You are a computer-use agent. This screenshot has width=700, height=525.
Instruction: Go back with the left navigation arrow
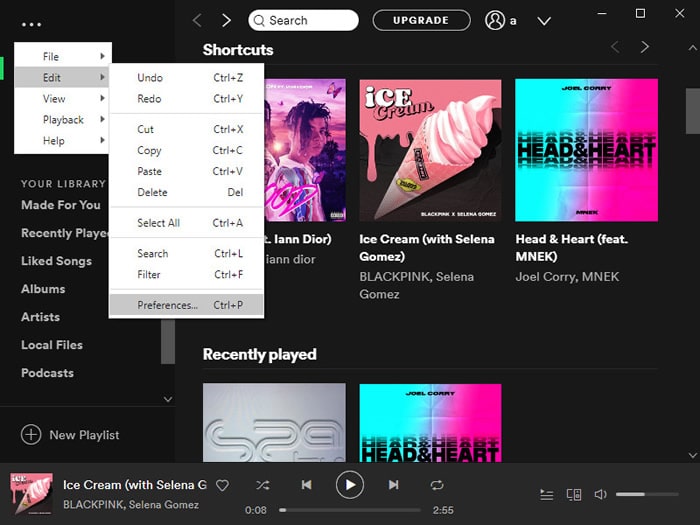(x=197, y=21)
